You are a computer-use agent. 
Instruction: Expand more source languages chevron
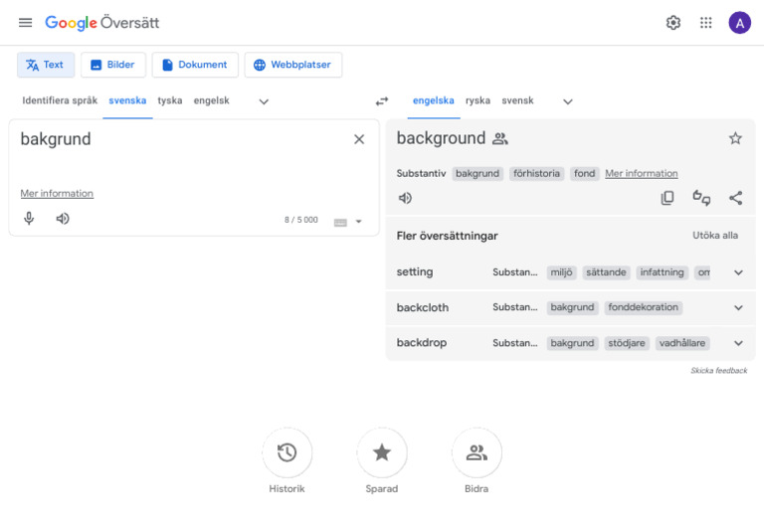point(264,101)
